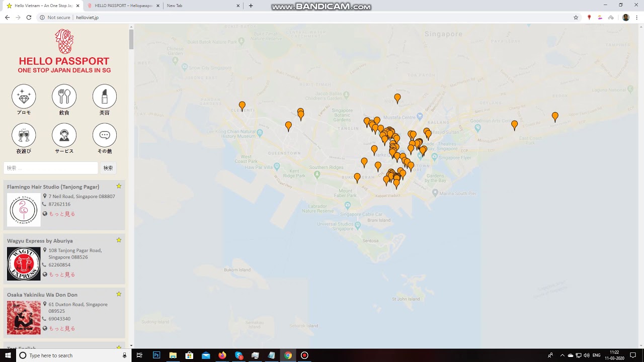Open もっと見る link for Wagyu Express
The width and height of the screenshot is (644, 362).
pyautogui.click(x=62, y=275)
